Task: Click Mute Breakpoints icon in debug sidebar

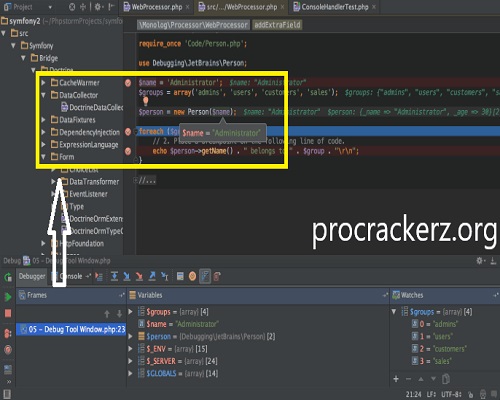Action: click(x=8, y=350)
